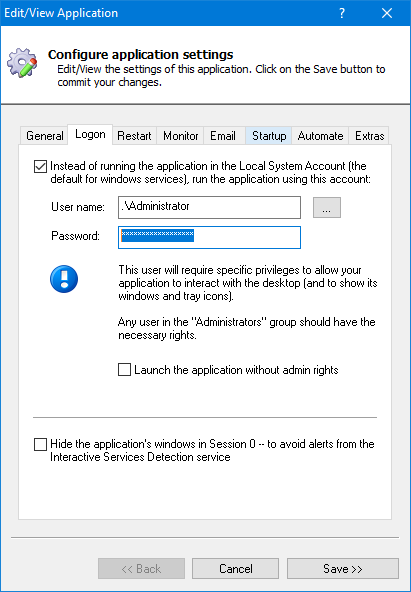
Task: Browse for user account with ellipsis button
Action: (327, 207)
